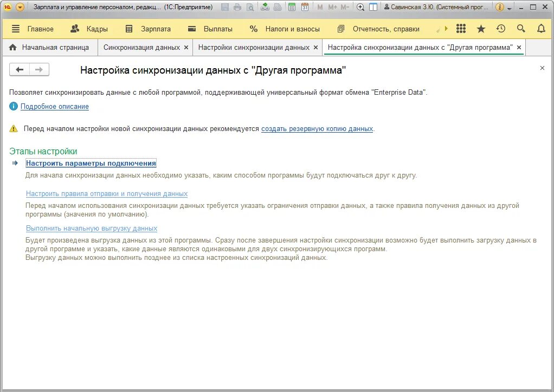Click the Search magnifier icon

[x=521, y=29]
